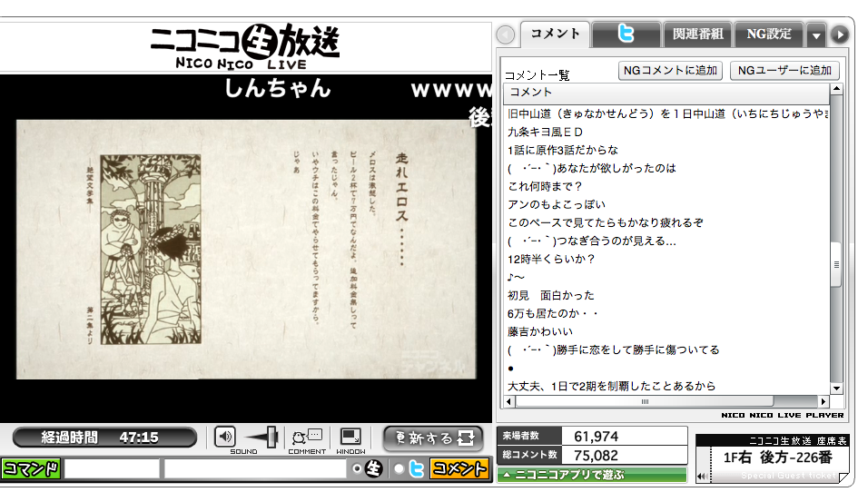868x492 pixels.
Task: Open the NG設定 tab
Action: tap(769, 34)
